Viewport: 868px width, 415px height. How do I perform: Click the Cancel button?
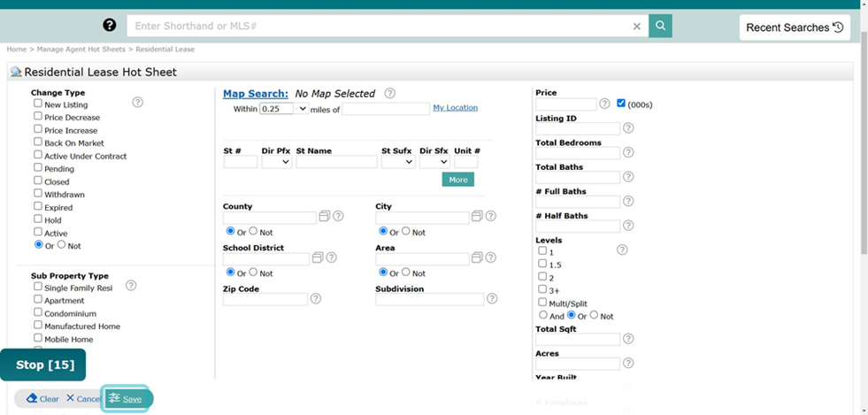pos(83,398)
